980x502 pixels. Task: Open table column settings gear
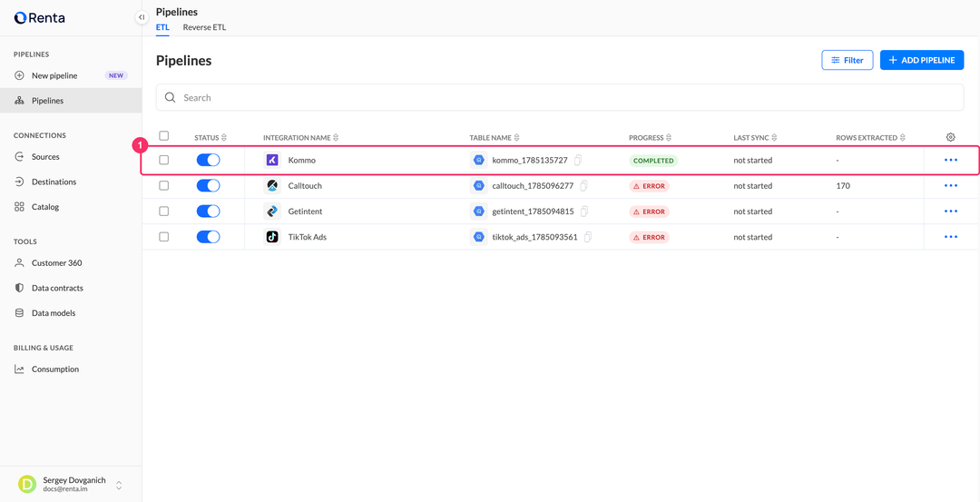point(951,137)
